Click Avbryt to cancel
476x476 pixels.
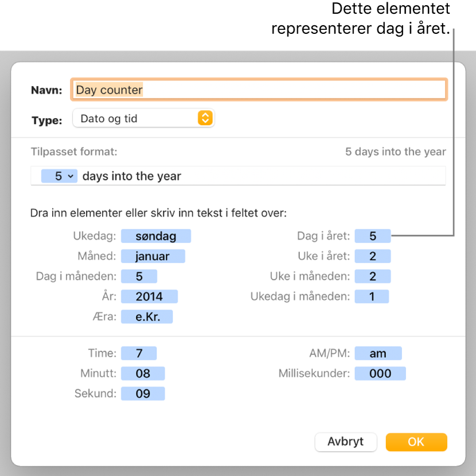tap(346, 442)
